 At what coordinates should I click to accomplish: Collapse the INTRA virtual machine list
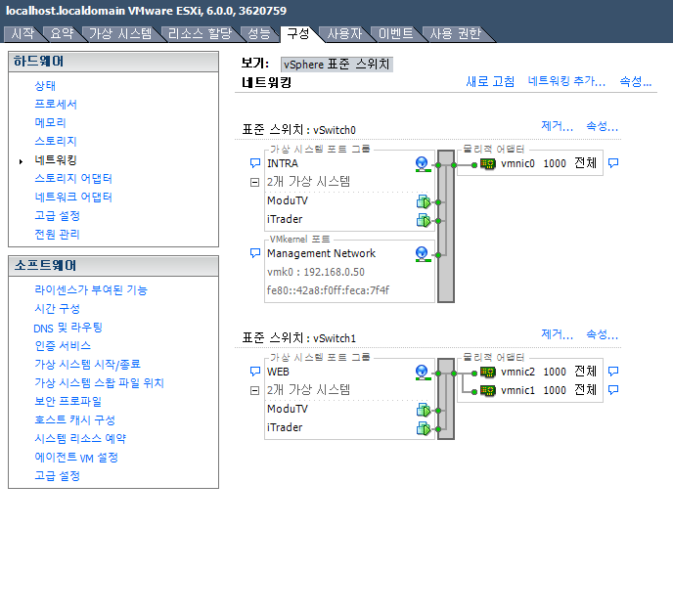tap(254, 182)
